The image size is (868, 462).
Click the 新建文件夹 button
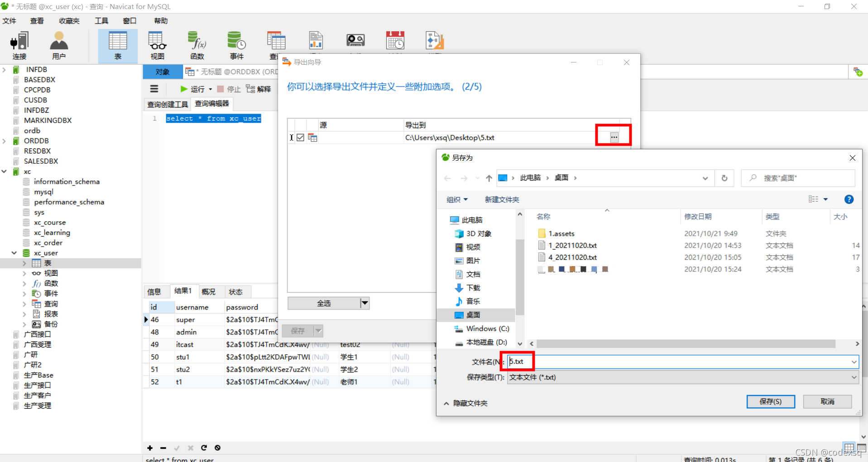[501, 199]
